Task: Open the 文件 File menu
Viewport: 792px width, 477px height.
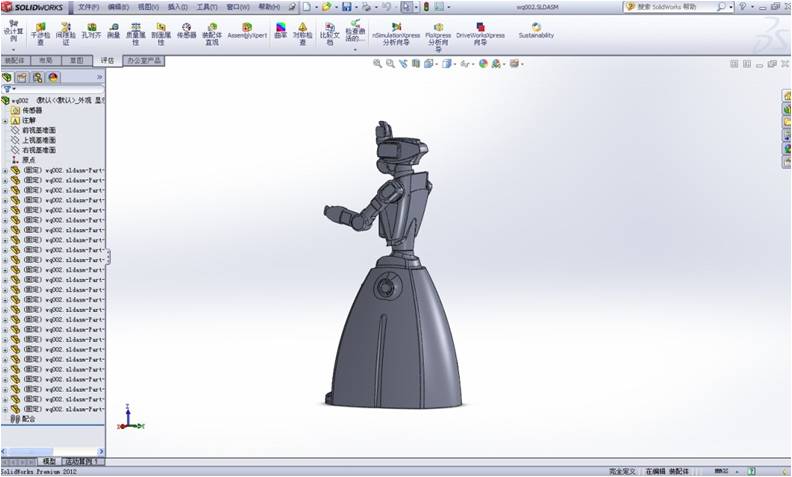Action: coord(89,6)
